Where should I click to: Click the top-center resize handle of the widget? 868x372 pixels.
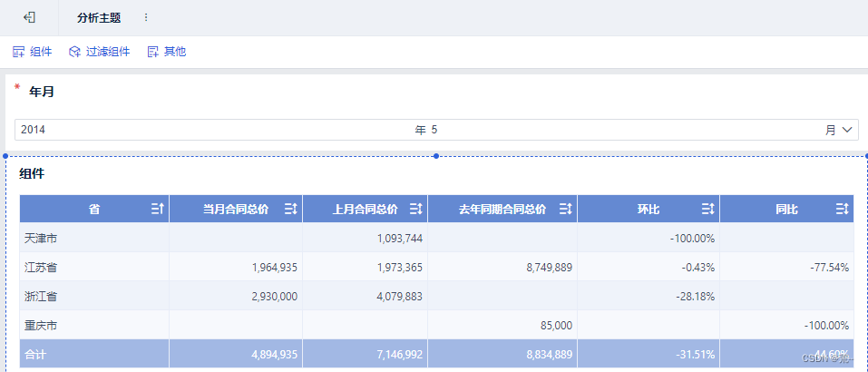(x=436, y=156)
